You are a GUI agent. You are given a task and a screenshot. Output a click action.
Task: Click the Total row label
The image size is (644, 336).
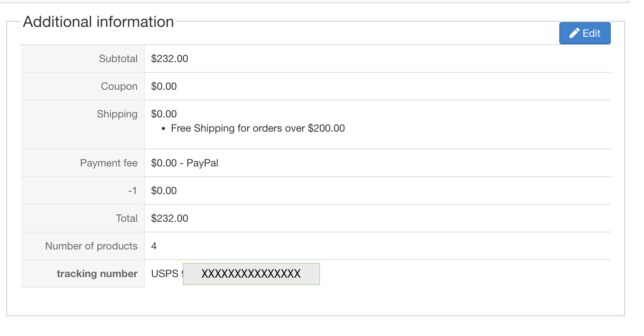127,218
